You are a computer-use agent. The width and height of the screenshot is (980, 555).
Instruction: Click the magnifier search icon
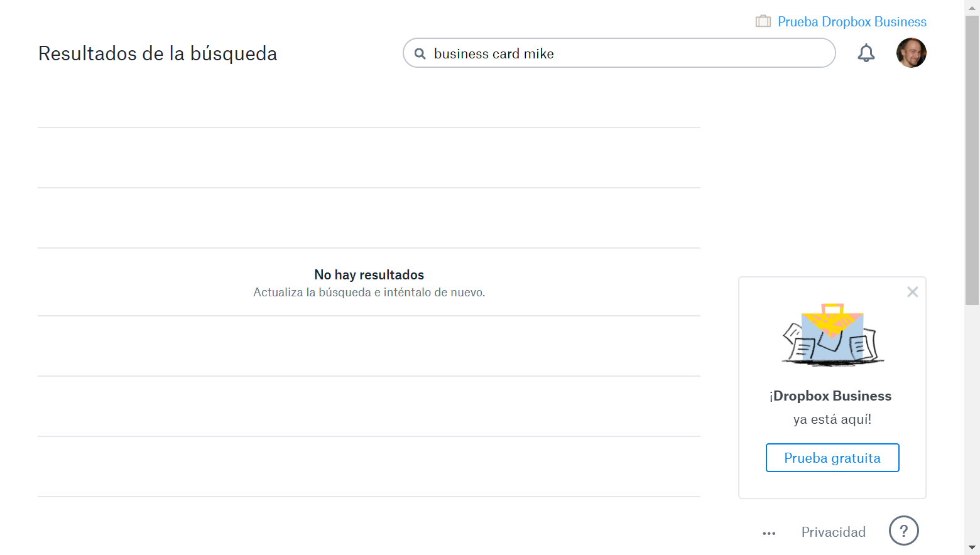pos(420,54)
